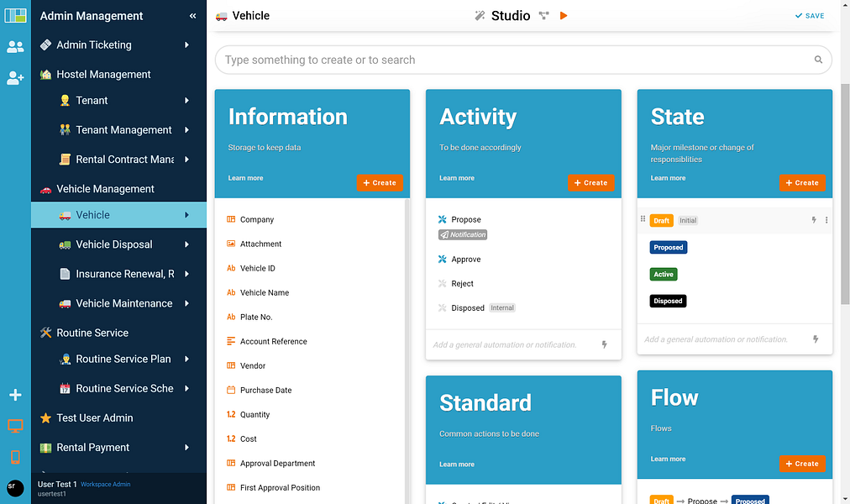Click the Purchase Date calendar icon
The width and height of the screenshot is (850, 504).
pos(231,390)
